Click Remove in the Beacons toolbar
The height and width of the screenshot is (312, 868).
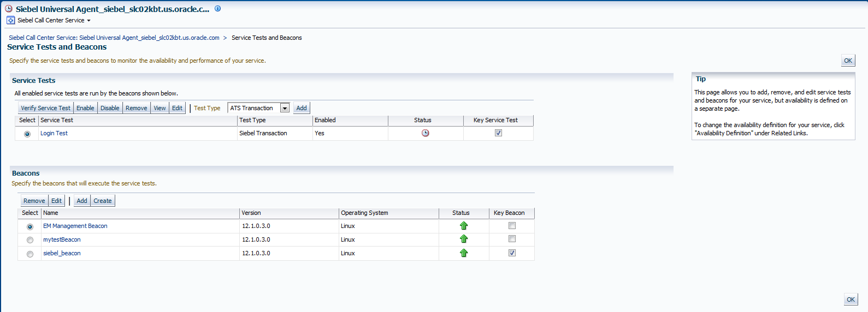[x=34, y=201]
